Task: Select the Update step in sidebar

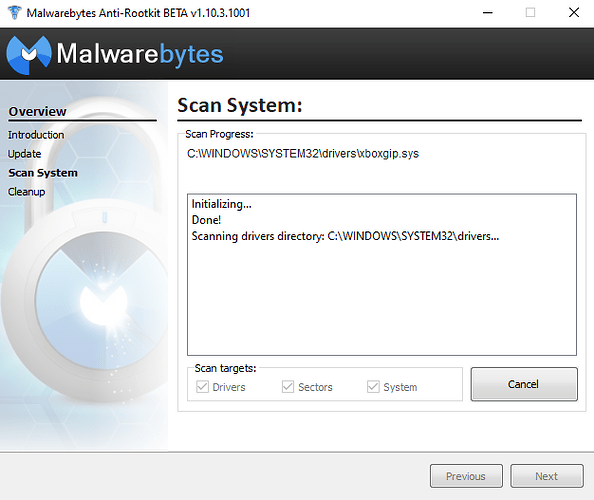Action: pyautogui.click(x=25, y=154)
